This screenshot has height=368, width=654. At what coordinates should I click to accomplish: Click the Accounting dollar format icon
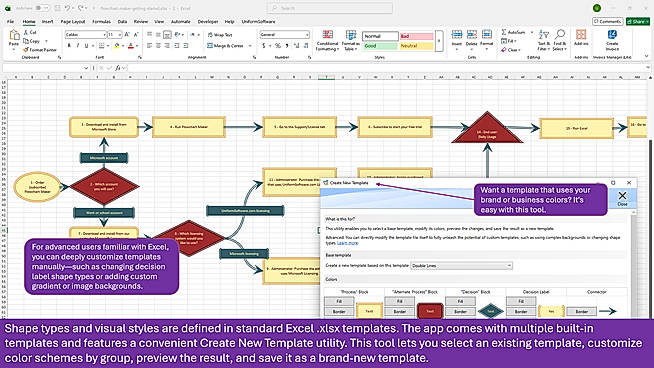(x=264, y=45)
